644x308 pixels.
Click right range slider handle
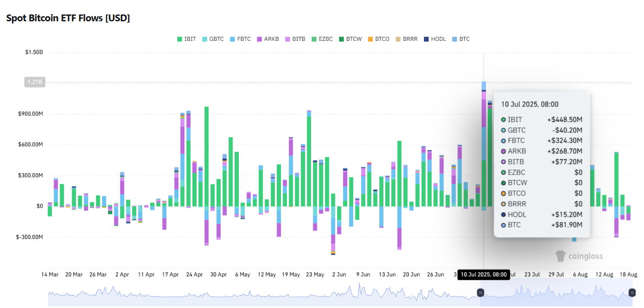[x=633, y=293]
